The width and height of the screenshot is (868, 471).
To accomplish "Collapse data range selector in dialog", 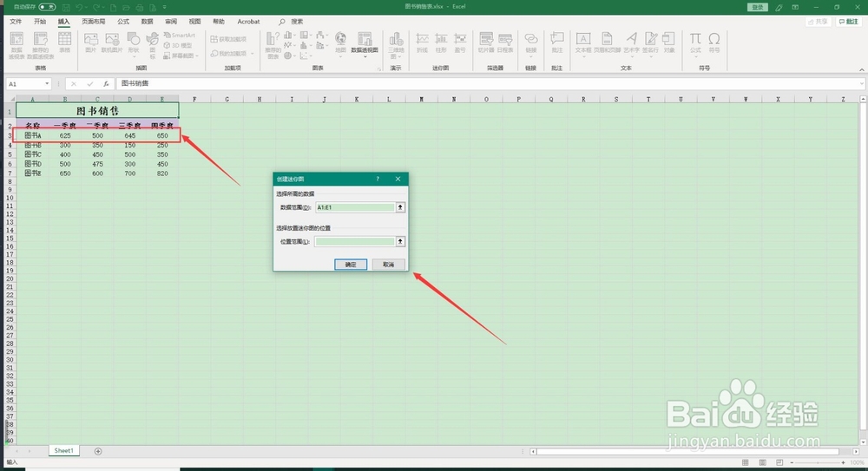I will coord(400,207).
